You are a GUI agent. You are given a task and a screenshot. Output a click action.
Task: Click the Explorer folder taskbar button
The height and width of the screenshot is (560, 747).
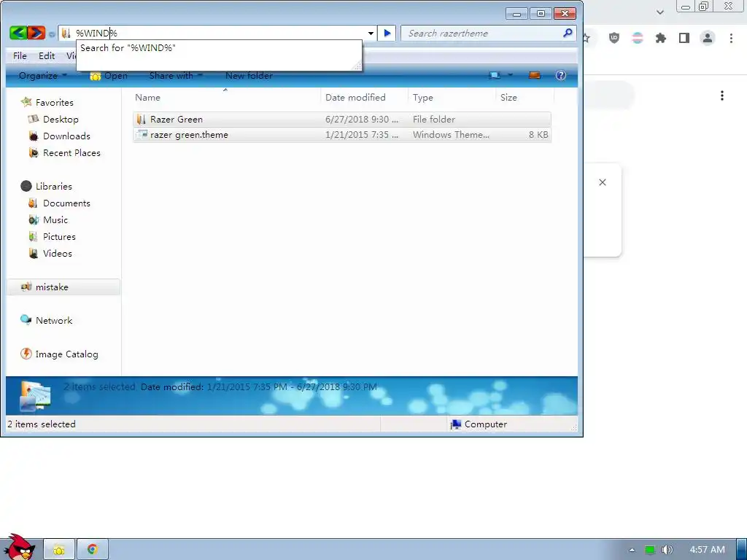point(59,550)
